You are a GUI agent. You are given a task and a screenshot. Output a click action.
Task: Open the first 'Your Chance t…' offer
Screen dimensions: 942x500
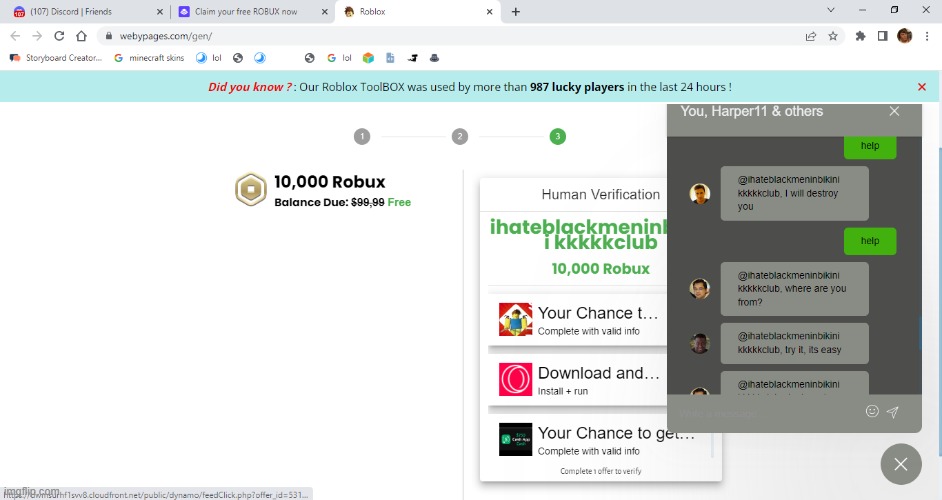pyautogui.click(x=577, y=320)
